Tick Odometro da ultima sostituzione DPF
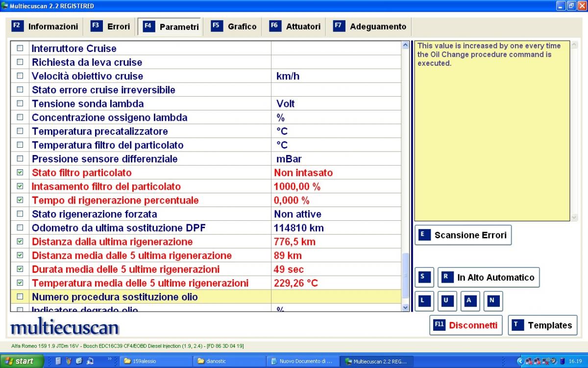This screenshot has width=588, height=368. pos(20,227)
